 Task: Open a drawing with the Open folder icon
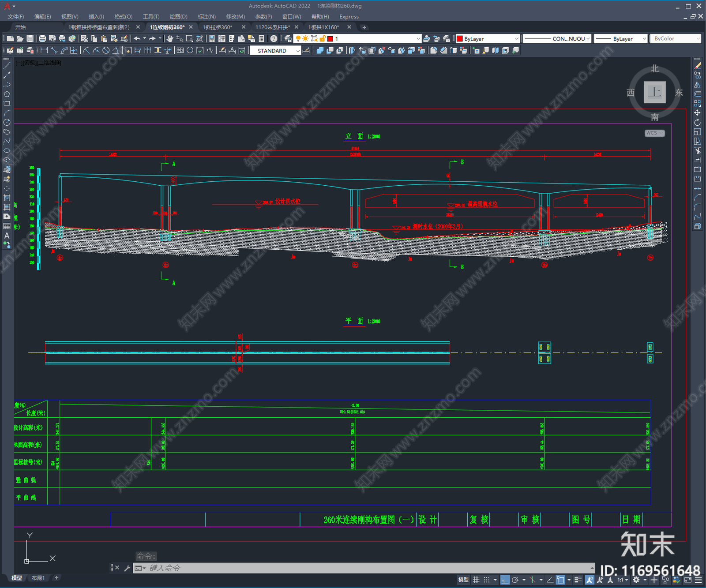tap(20, 39)
